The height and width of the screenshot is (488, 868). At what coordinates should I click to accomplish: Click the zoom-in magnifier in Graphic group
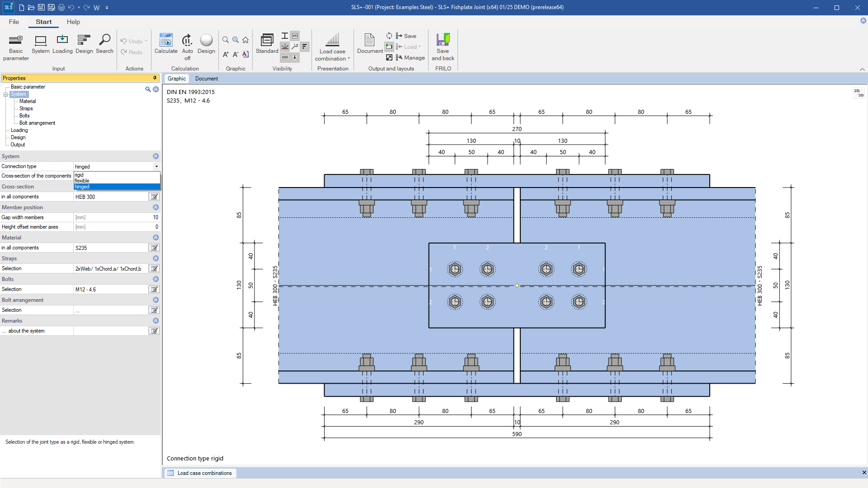click(235, 40)
